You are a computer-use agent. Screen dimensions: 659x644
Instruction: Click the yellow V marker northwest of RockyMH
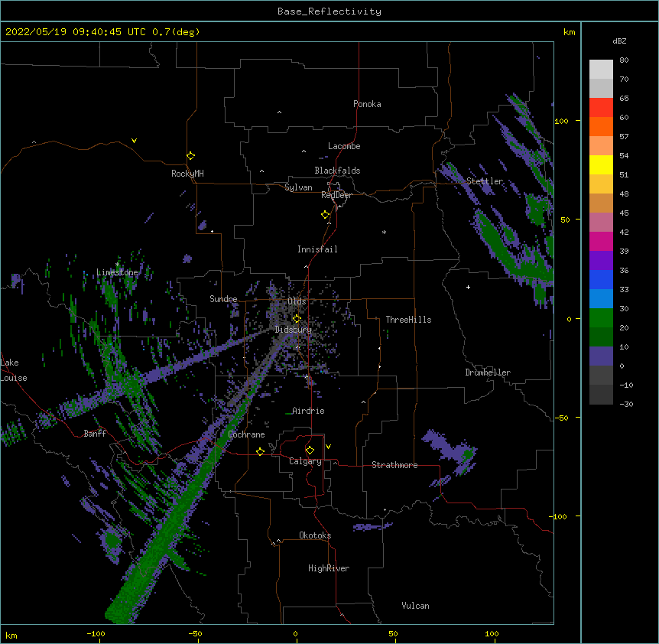click(134, 141)
